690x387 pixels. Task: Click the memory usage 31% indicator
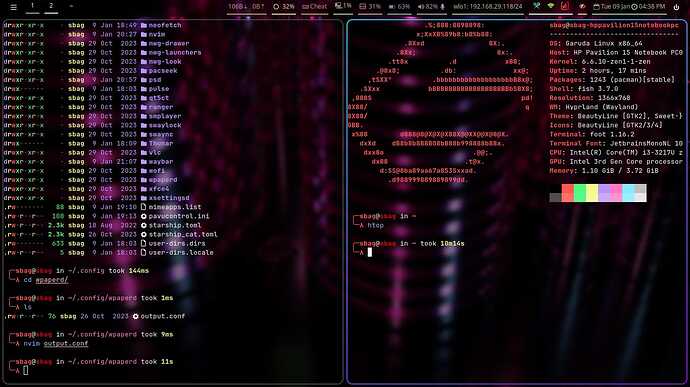[370, 7]
